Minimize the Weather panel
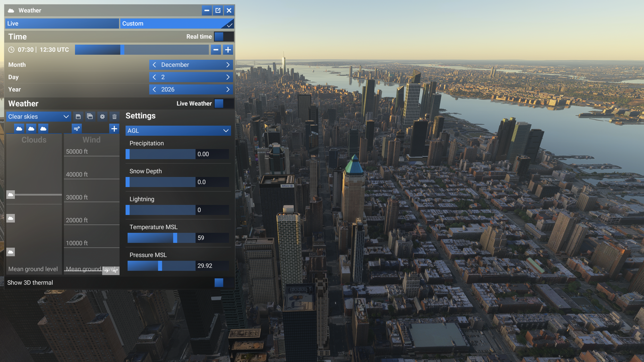Viewport: 644px width, 362px height. point(207,11)
